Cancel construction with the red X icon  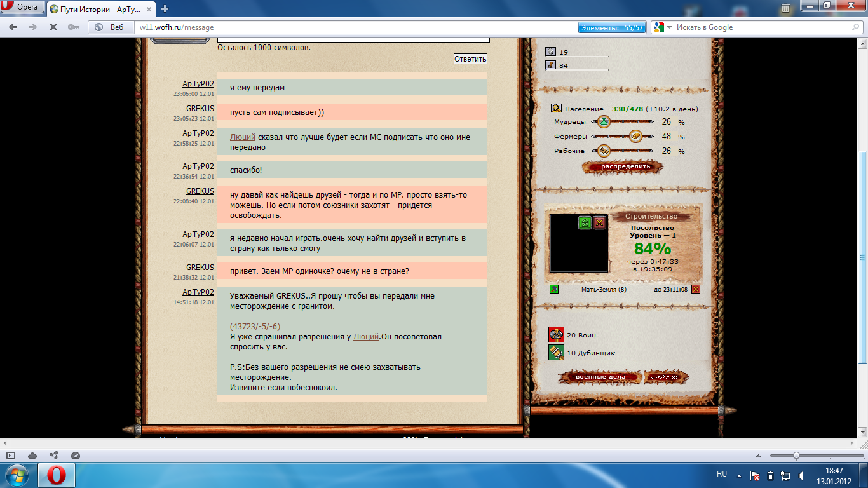(599, 222)
